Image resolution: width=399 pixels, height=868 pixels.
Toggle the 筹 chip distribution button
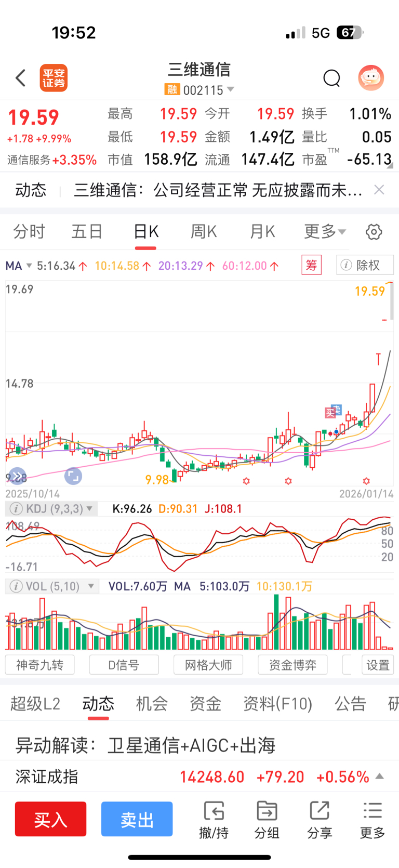click(312, 265)
